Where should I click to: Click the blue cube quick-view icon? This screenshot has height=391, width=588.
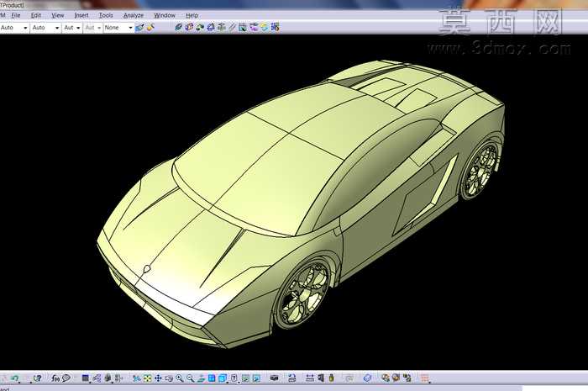point(223,378)
